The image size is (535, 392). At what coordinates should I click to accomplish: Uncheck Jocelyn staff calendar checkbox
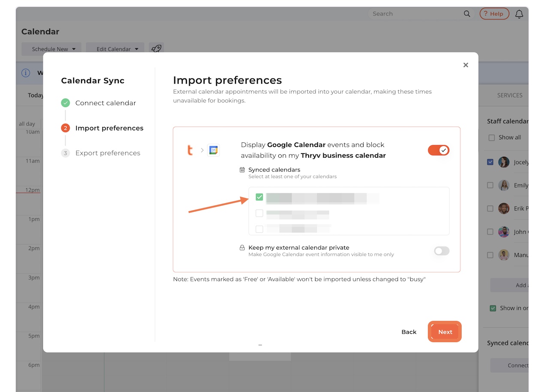(x=490, y=162)
